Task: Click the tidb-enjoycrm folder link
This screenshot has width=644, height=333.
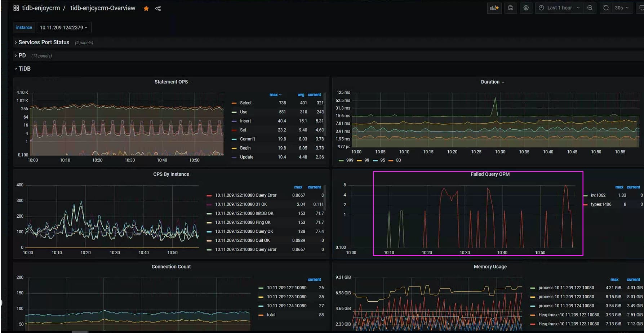Action: click(41, 8)
